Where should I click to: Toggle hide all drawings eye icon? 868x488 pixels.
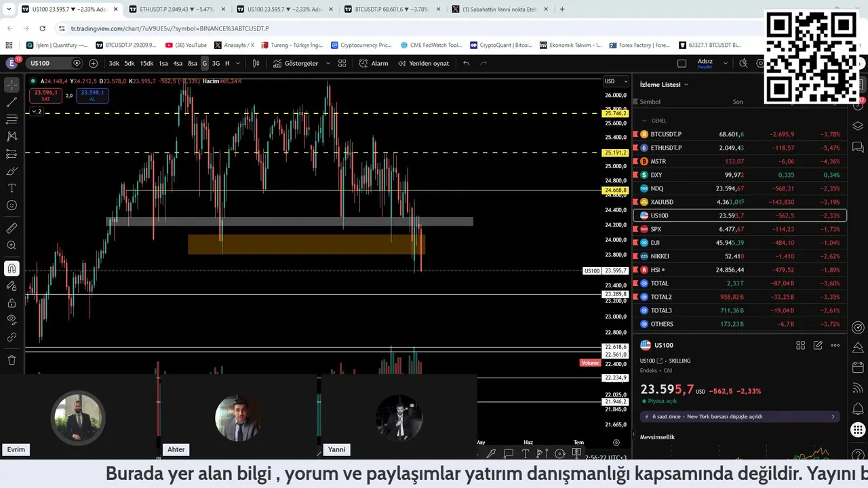(12, 319)
